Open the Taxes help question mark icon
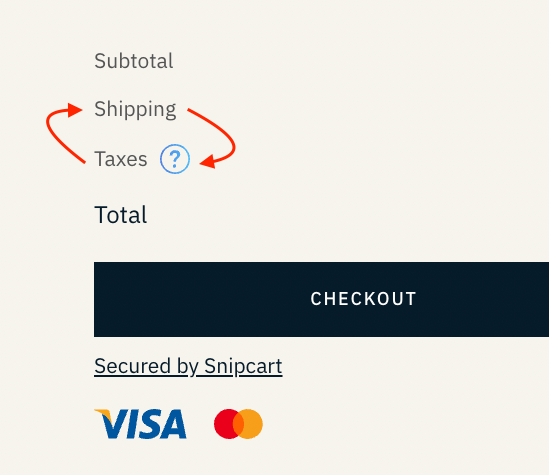Image resolution: width=549 pixels, height=475 pixels. tap(175, 159)
